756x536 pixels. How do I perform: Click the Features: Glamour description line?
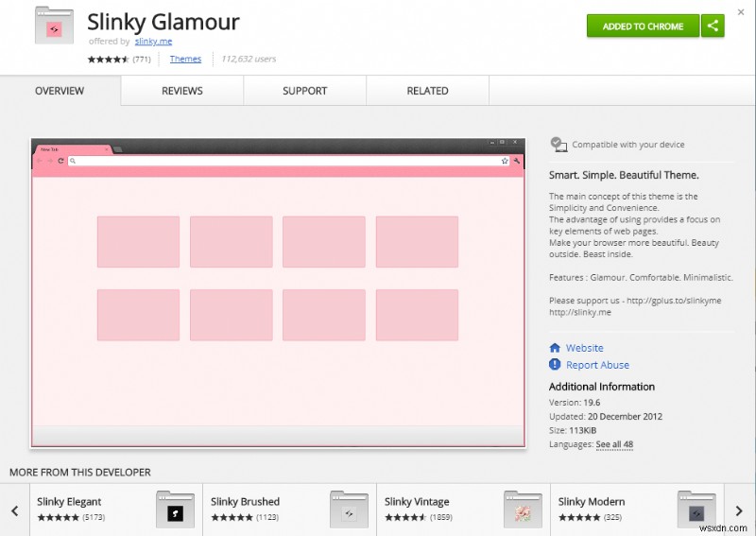point(641,277)
